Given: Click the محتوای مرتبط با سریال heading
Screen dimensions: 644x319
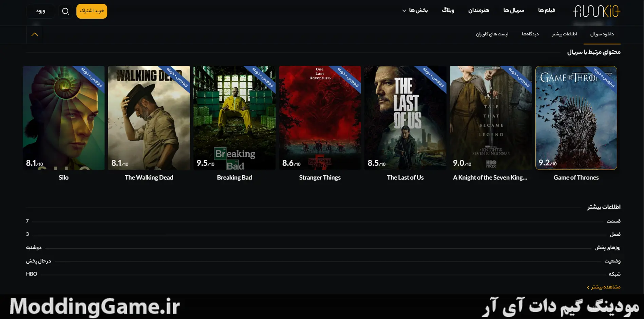Looking at the screenshot, I should point(594,52).
